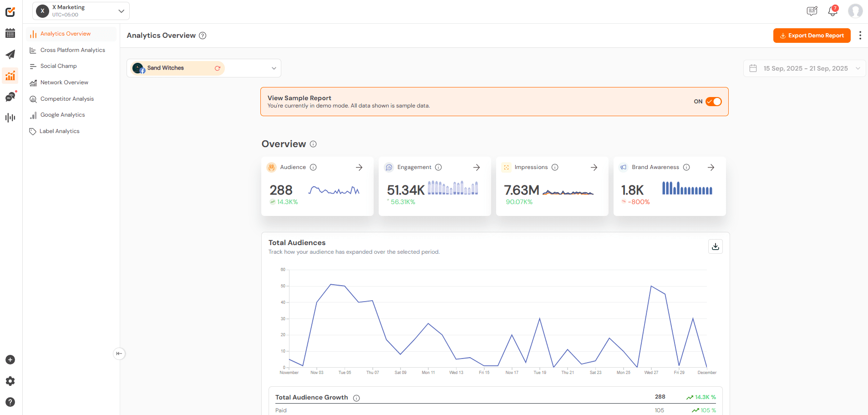The width and height of the screenshot is (868, 415).
Task: Open the Audience card arrow link
Action: tap(359, 167)
